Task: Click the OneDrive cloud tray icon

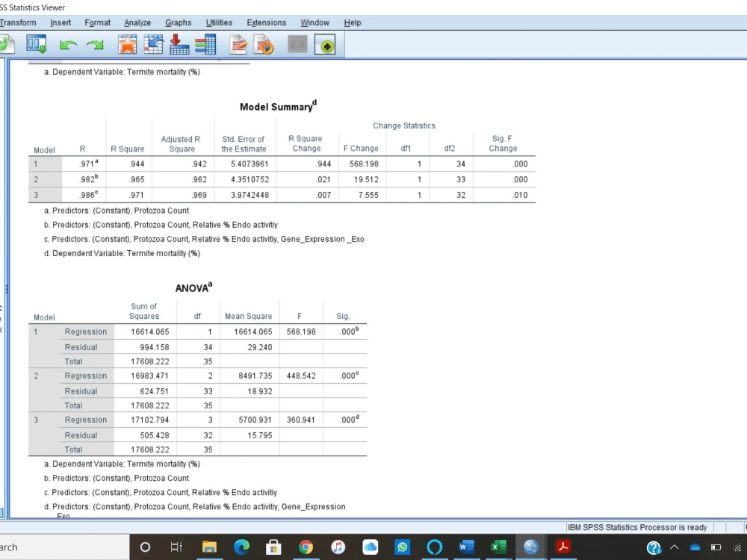Action: pos(695,547)
